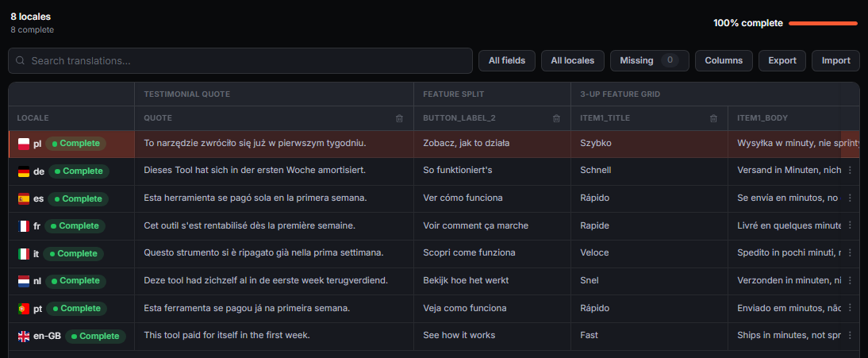Select cell 'See how it works'
The width and height of the screenshot is (868, 358).
(x=492, y=336)
